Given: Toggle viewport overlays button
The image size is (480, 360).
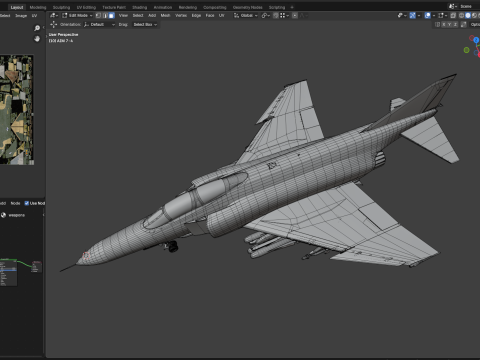Looking at the screenshot, I should 427,15.
